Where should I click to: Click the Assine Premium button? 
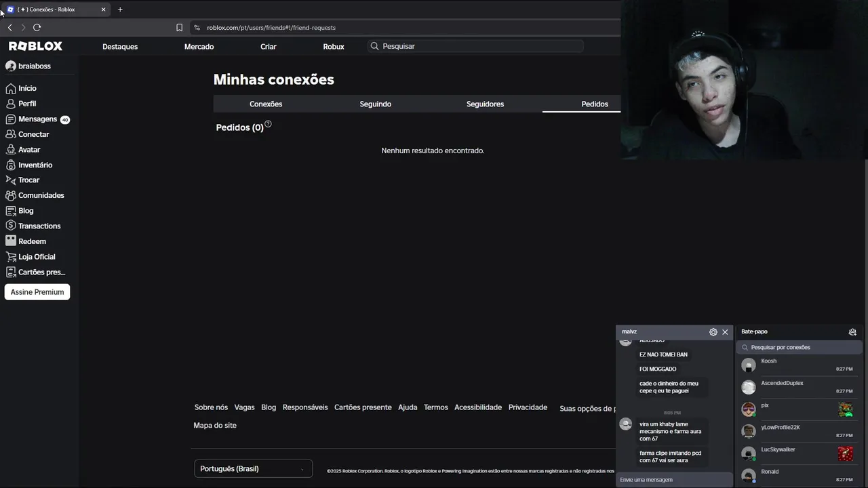(x=37, y=292)
